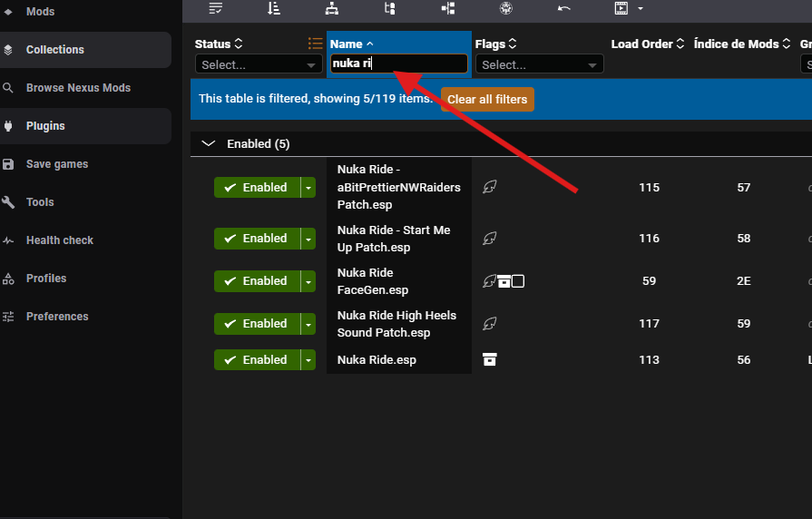The width and height of the screenshot is (812, 519).
Task: Click the feather flag icon for High Heels Sound Patch
Action: [489, 324]
